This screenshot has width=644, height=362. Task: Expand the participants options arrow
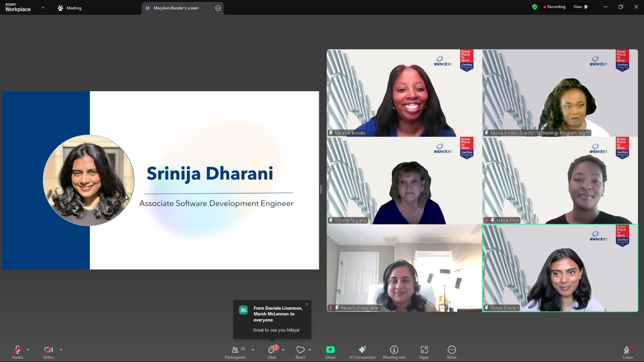[x=253, y=350]
